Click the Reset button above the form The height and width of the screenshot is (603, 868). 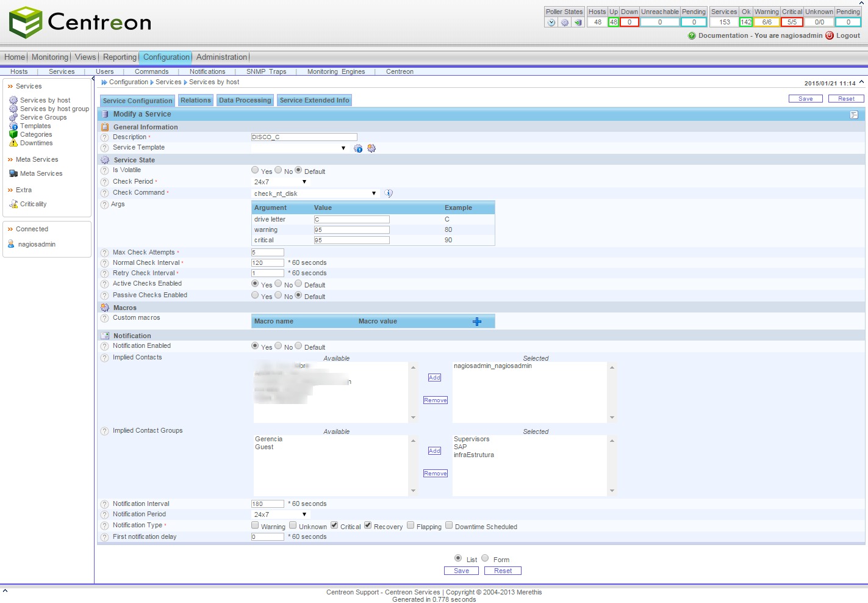coord(846,99)
